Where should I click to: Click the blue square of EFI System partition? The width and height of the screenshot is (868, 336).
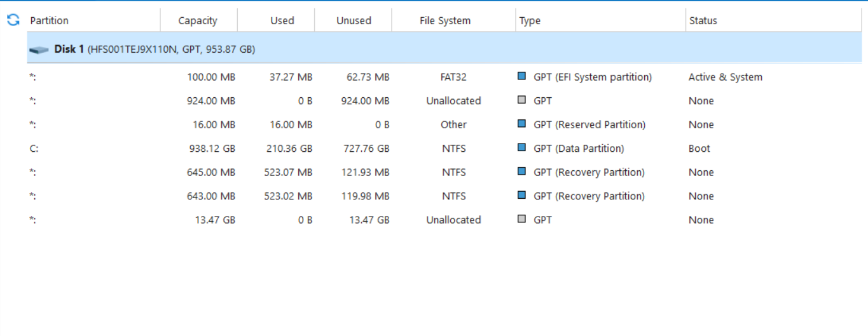coord(522,76)
